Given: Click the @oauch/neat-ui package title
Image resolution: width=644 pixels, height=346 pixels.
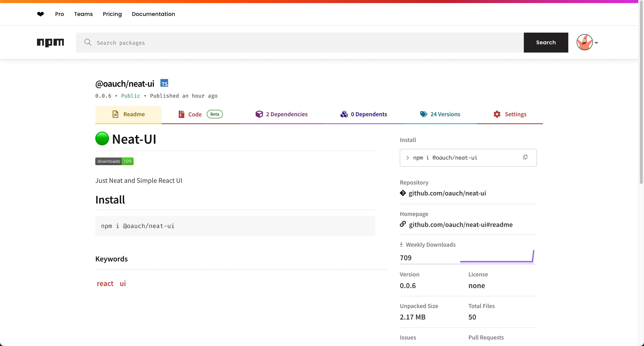Looking at the screenshot, I should [125, 84].
